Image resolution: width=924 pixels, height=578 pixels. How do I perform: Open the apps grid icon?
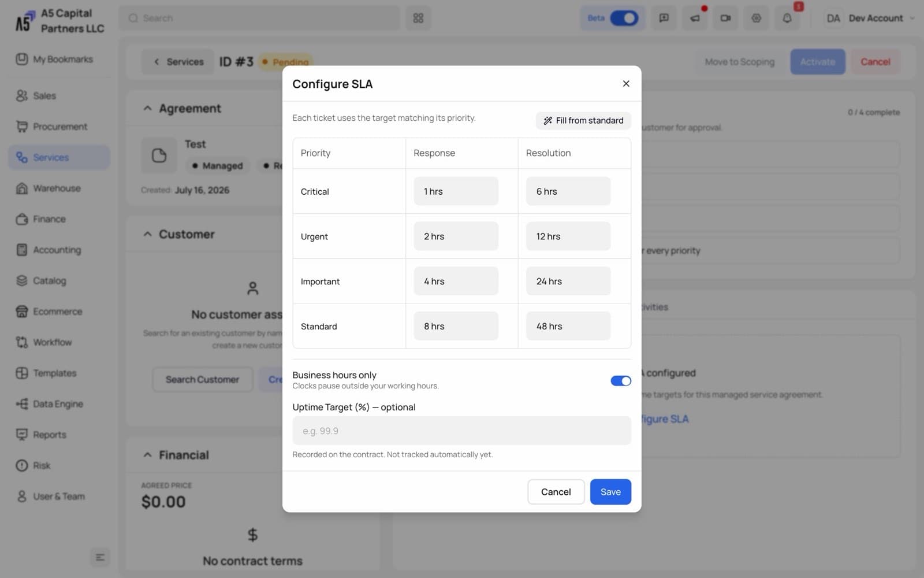418,18
